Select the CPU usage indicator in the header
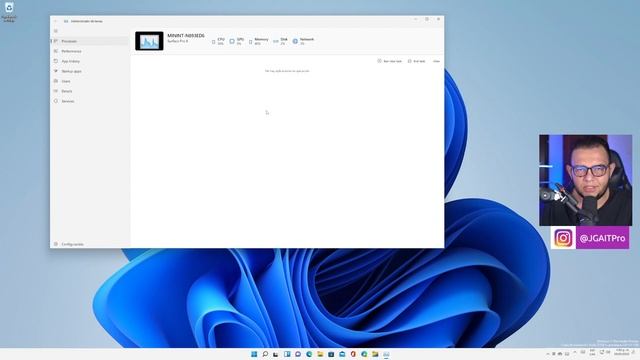This screenshot has height=360, width=640. click(218, 41)
